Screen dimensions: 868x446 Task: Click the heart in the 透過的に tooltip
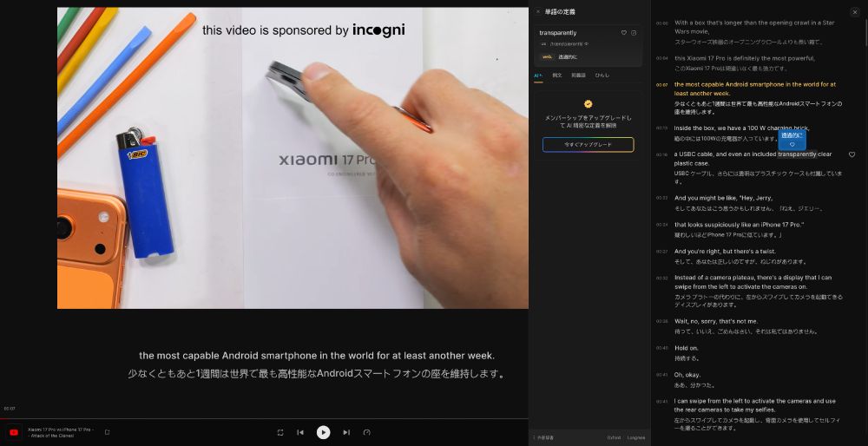coord(792,144)
